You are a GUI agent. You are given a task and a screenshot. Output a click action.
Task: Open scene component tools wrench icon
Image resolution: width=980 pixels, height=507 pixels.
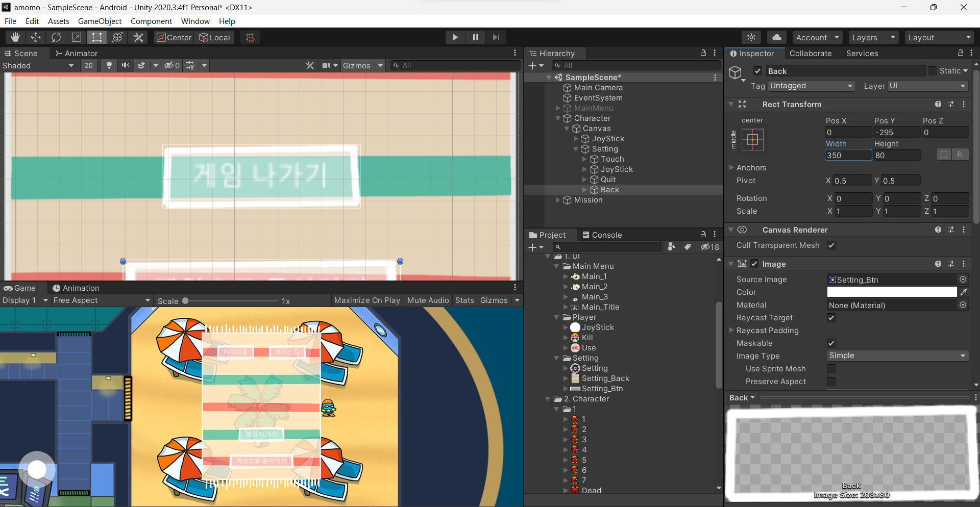click(310, 65)
